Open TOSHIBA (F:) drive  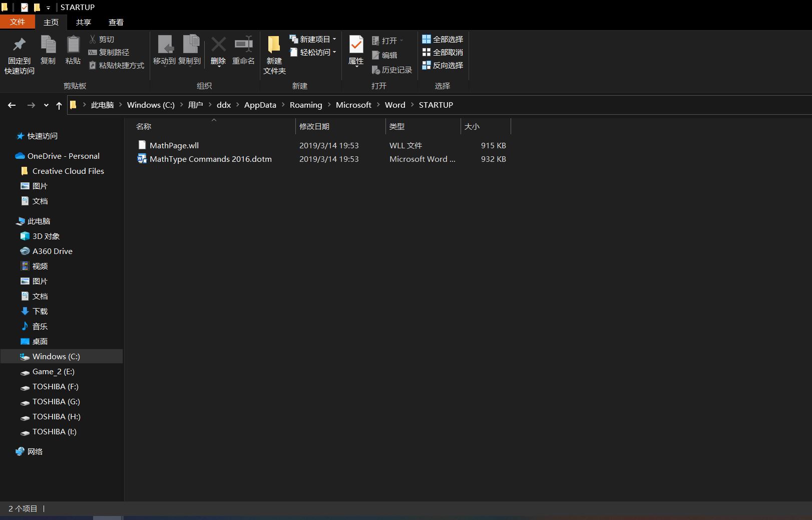50,386
